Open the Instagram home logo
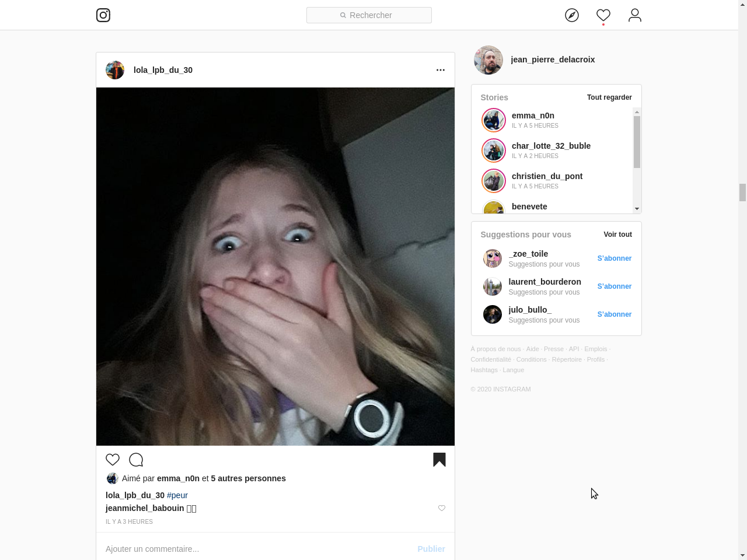Viewport: 747px width, 560px height. 103,15
